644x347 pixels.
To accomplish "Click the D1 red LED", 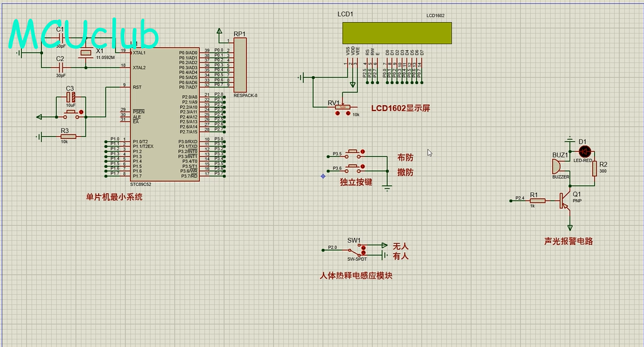I will [x=585, y=151].
